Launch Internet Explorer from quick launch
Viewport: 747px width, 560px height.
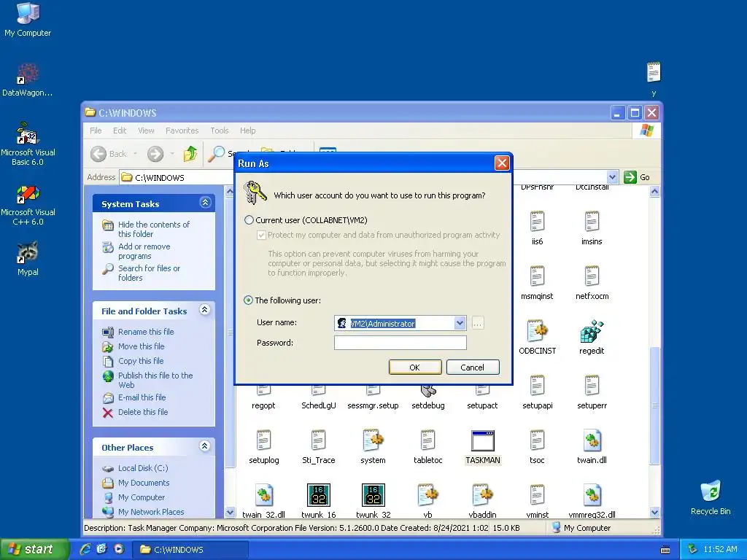85,549
